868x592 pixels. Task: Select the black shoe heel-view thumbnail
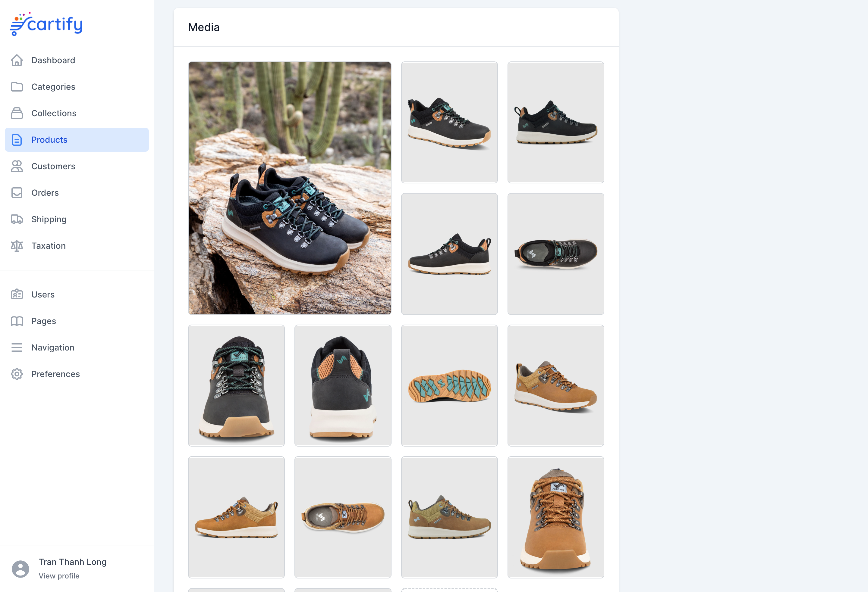[343, 386]
